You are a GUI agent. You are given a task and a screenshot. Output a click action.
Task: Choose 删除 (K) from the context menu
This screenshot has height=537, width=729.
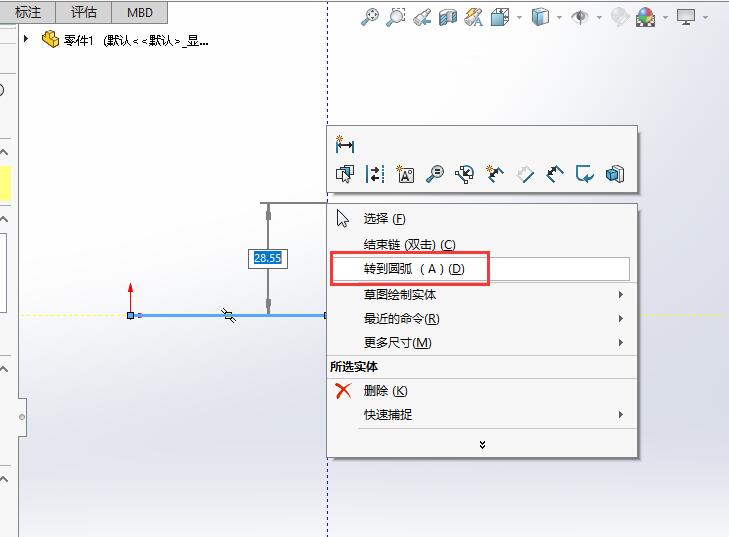tap(482, 391)
